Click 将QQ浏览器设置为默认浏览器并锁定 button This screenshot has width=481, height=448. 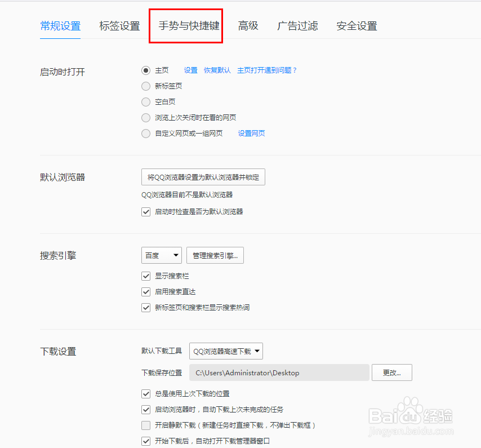click(x=203, y=177)
